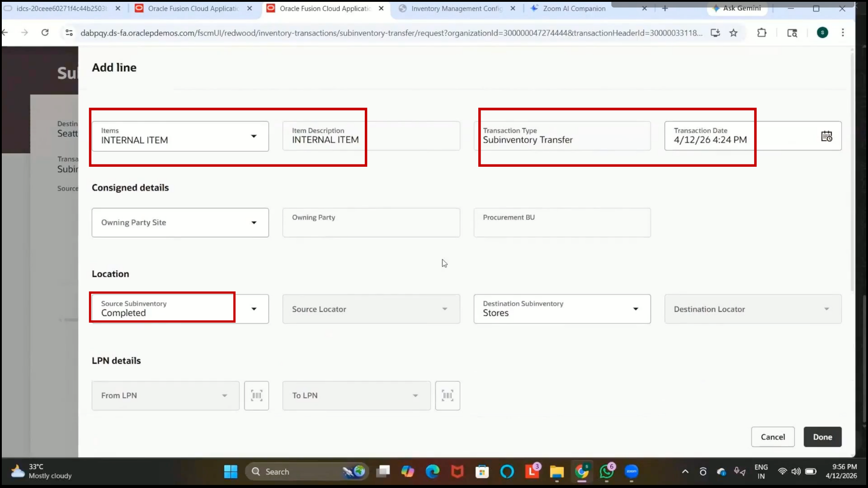Scan barcode for To LPN
Screen dimensions: 868x488
coord(448,395)
